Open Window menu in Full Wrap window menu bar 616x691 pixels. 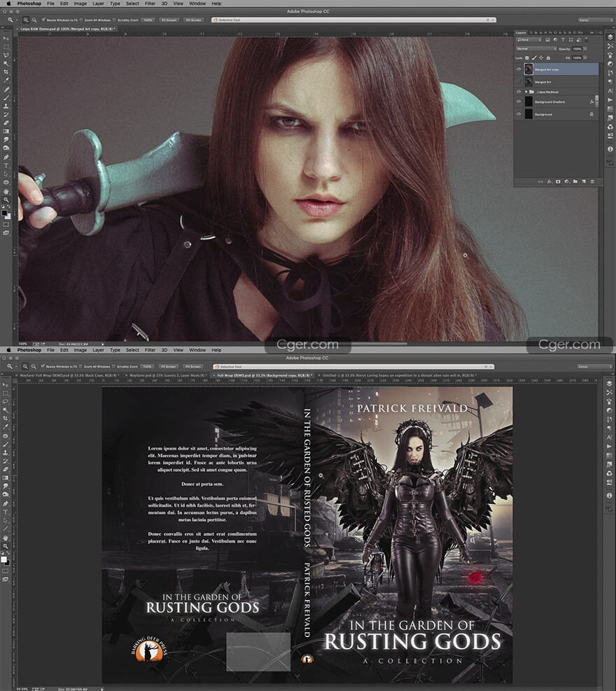tap(197, 350)
